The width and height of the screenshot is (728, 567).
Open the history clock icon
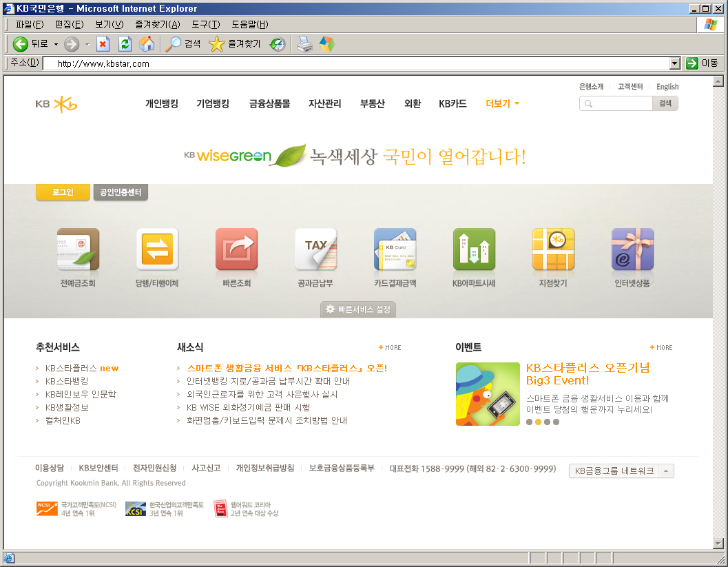coord(278,44)
